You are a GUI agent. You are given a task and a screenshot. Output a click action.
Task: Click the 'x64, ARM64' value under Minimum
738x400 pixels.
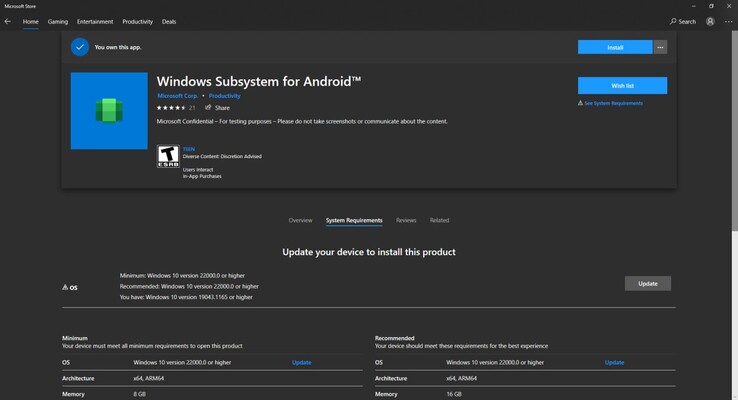[149, 378]
